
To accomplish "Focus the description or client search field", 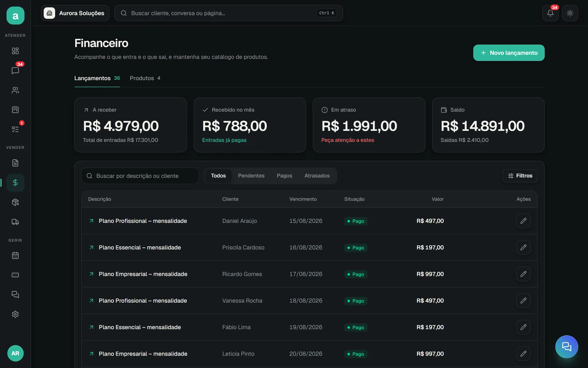I will click(140, 176).
